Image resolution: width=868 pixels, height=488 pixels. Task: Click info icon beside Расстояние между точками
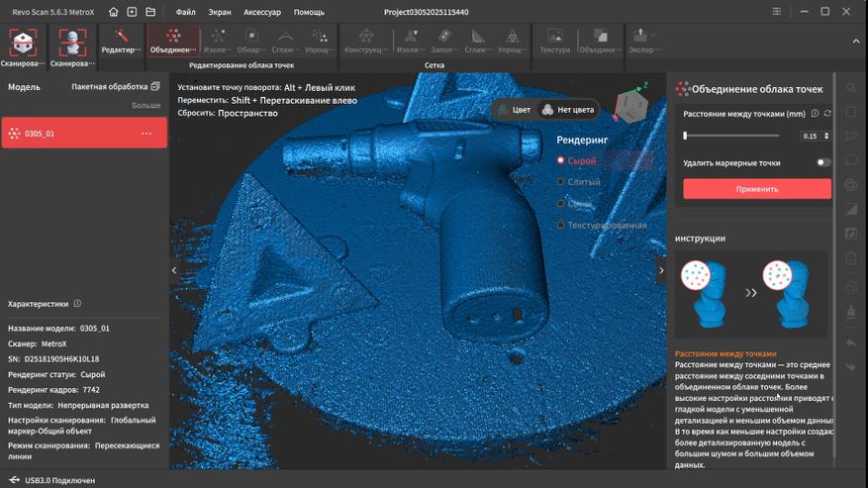pos(815,114)
